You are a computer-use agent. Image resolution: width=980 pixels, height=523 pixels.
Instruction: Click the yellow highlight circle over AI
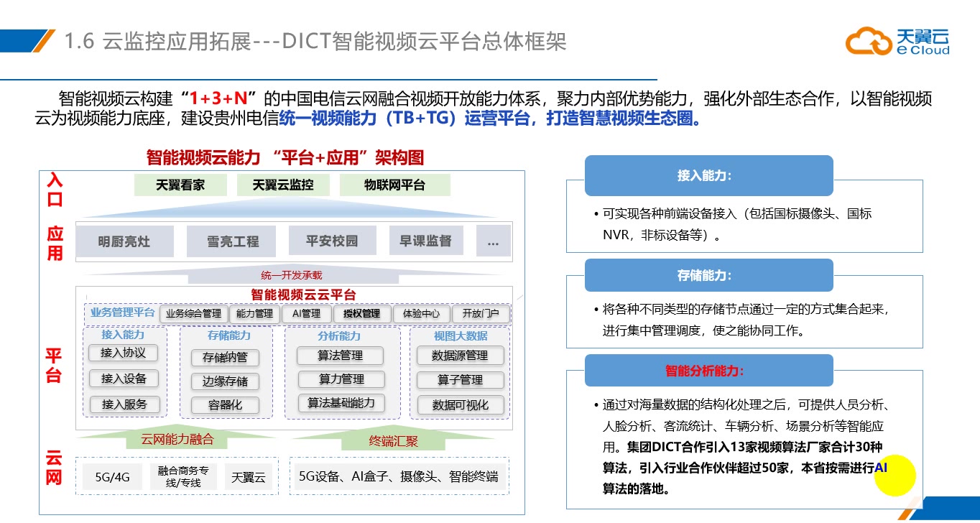tap(895, 474)
